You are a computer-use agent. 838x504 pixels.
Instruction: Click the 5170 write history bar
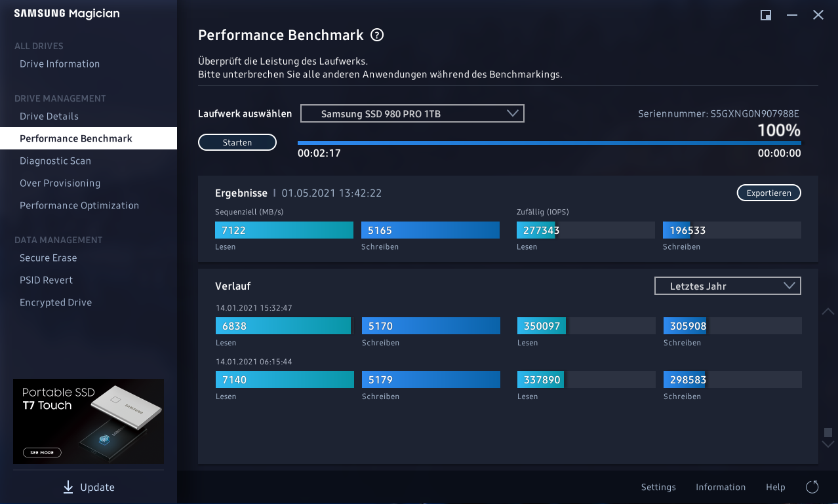[431, 326]
